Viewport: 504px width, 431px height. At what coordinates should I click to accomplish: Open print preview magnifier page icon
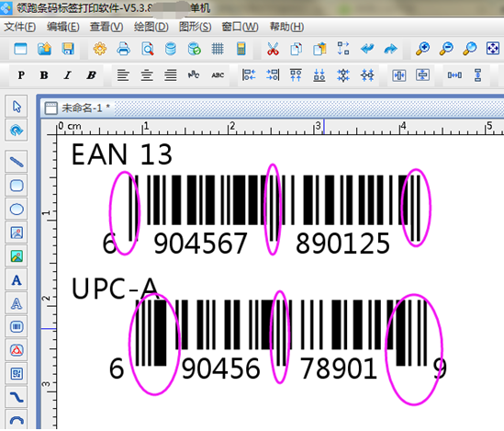click(x=147, y=49)
